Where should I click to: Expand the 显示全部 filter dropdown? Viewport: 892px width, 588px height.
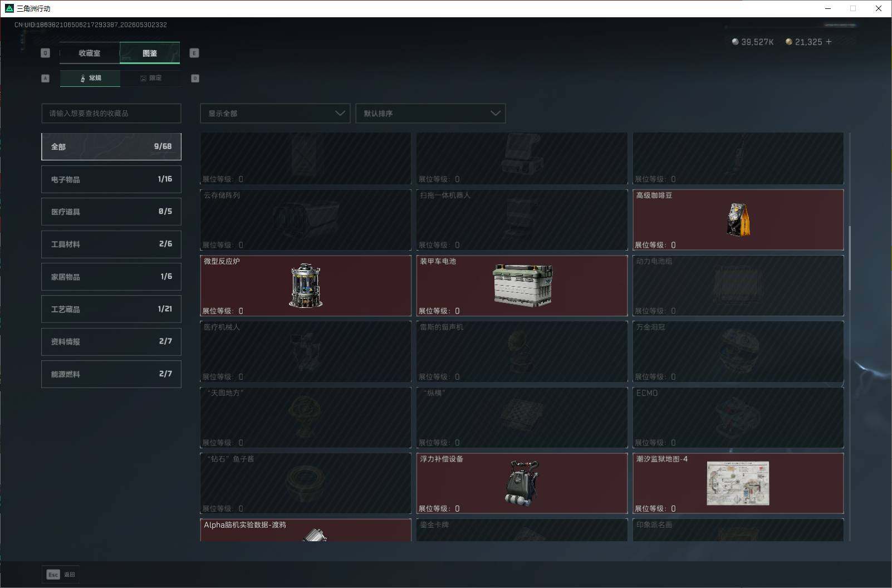[275, 113]
